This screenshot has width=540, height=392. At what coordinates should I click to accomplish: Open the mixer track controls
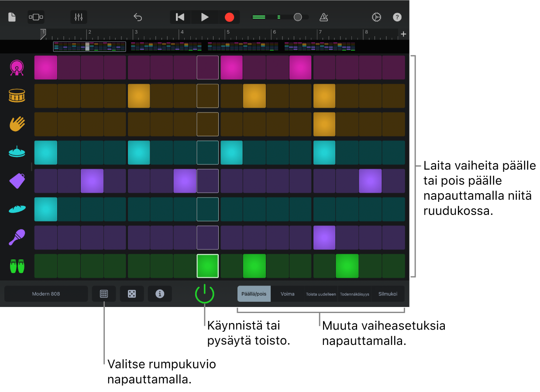point(79,17)
